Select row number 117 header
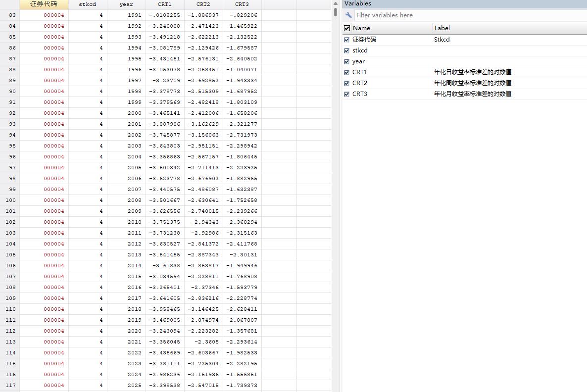This screenshot has width=587, height=392. point(10,385)
